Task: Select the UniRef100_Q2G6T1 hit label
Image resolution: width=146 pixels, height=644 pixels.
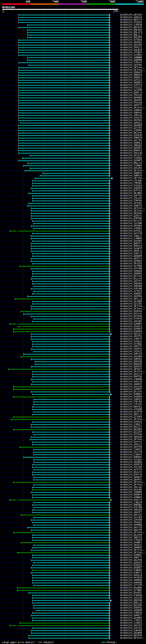Action: tap(131, 326)
